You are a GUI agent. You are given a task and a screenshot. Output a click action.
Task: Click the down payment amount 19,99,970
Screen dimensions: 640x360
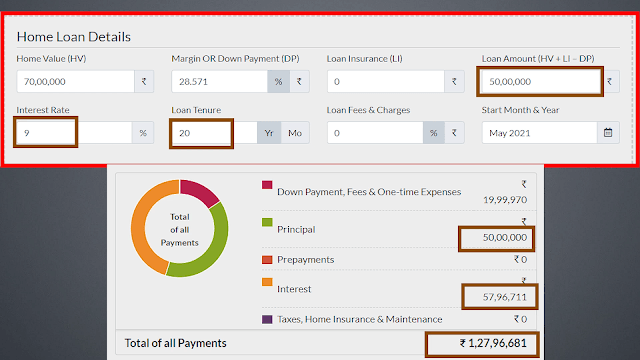(505, 200)
